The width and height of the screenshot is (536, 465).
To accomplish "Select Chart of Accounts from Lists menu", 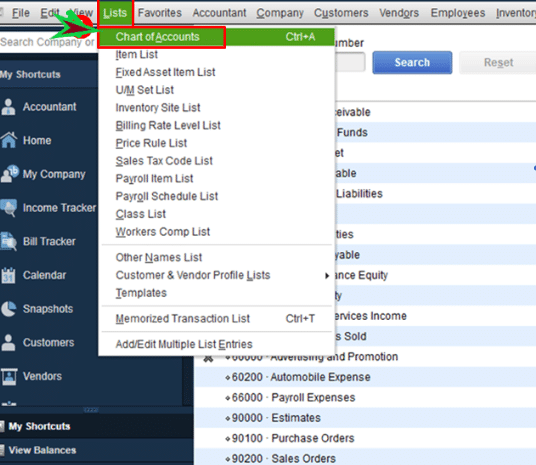I will 216,37.
